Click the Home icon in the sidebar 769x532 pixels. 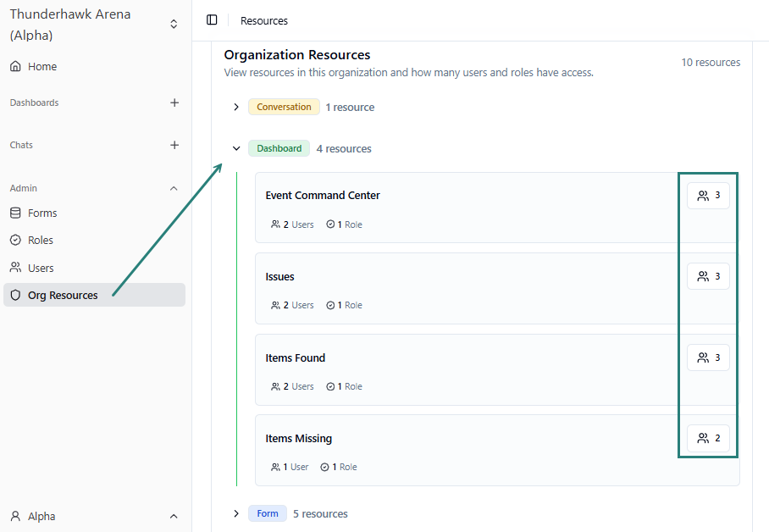tap(17, 65)
